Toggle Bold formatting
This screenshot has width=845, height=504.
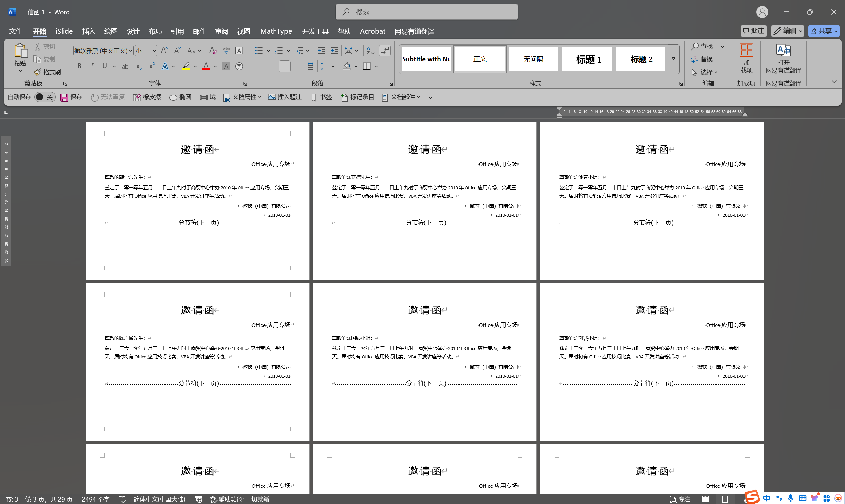click(x=79, y=66)
